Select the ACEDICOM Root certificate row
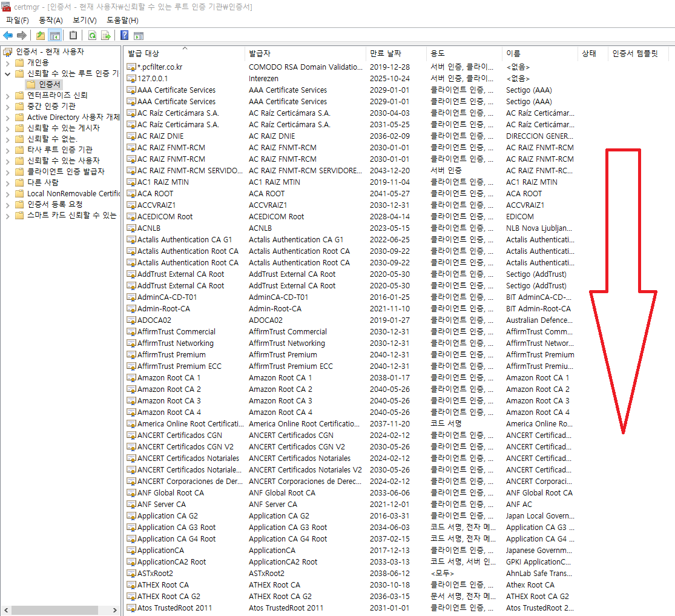 pyautogui.click(x=351, y=217)
